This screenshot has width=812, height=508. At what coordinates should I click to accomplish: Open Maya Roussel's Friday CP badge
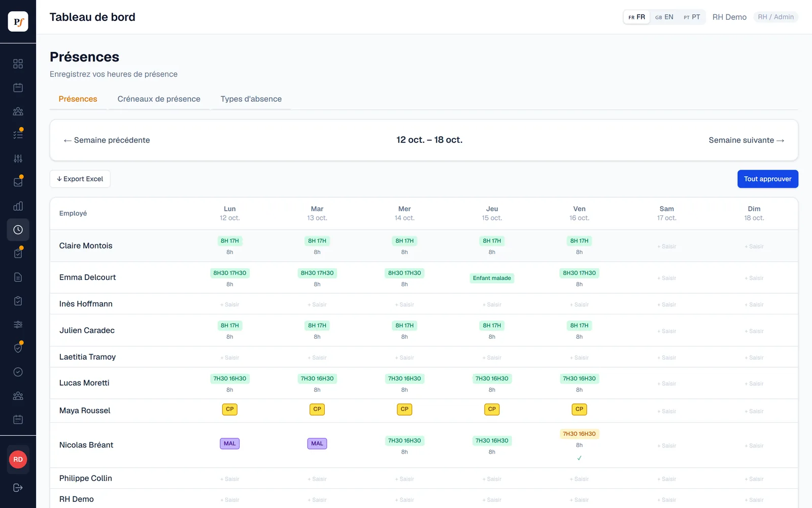pos(579,409)
